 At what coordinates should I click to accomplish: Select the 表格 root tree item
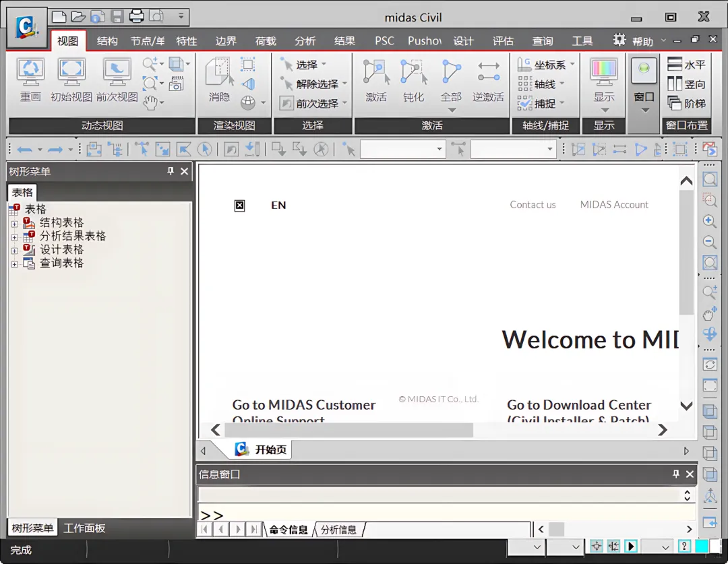click(35, 209)
